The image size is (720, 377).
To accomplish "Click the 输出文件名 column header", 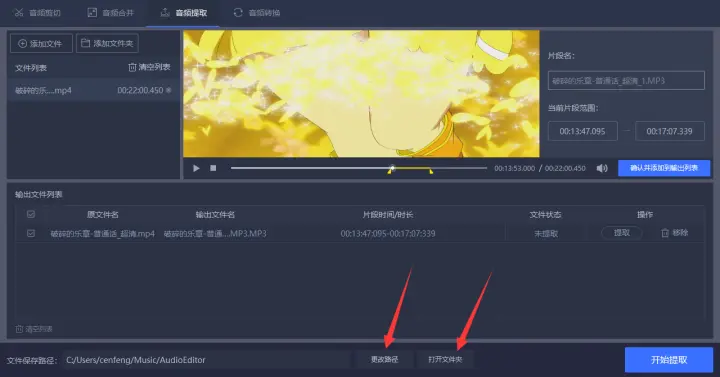I will click(x=215, y=214).
